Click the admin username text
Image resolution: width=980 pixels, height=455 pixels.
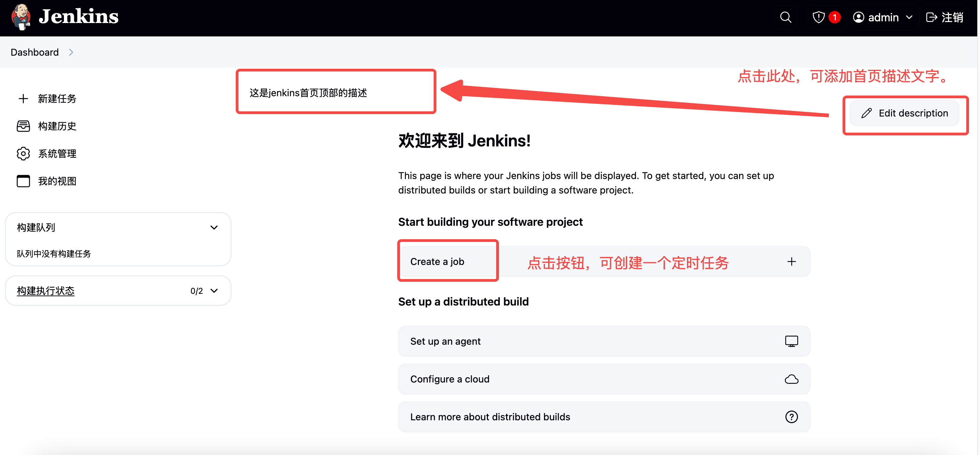tap(883, 17)
